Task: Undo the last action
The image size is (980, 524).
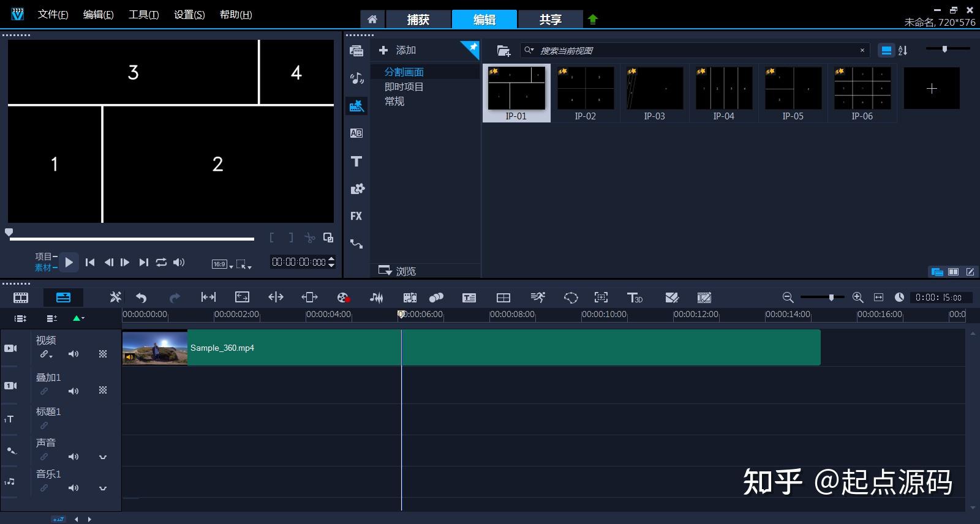Action: (141, 298)
